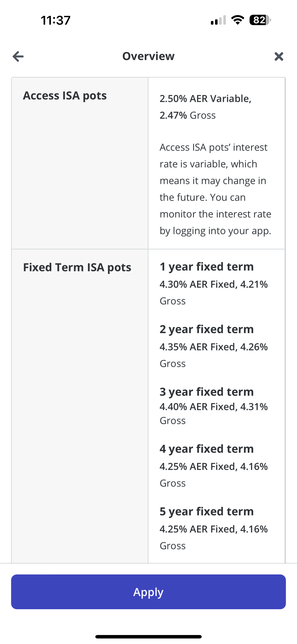
Task: Tap the home indicator bar at bottom
Action: click(x=148, y=636)
